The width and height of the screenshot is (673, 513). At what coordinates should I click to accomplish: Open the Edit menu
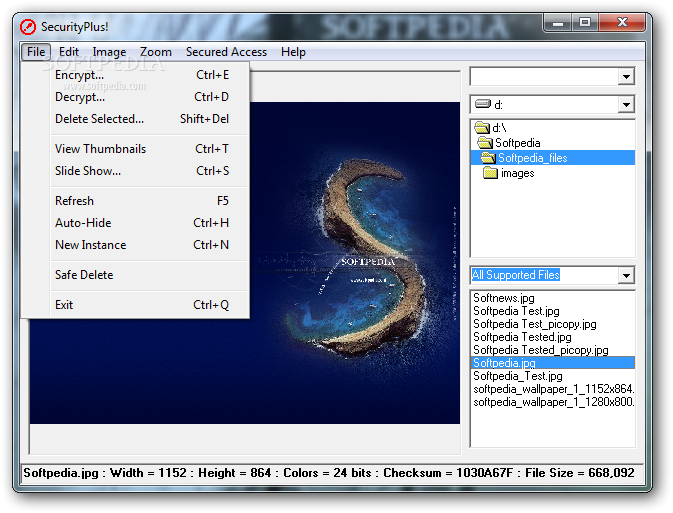tap(69, 52)
